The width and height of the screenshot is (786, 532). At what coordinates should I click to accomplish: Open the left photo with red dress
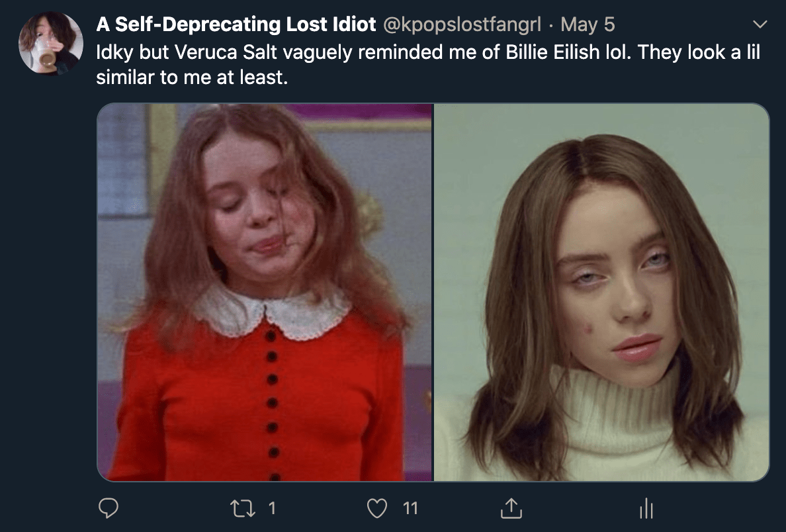point(265,292)
